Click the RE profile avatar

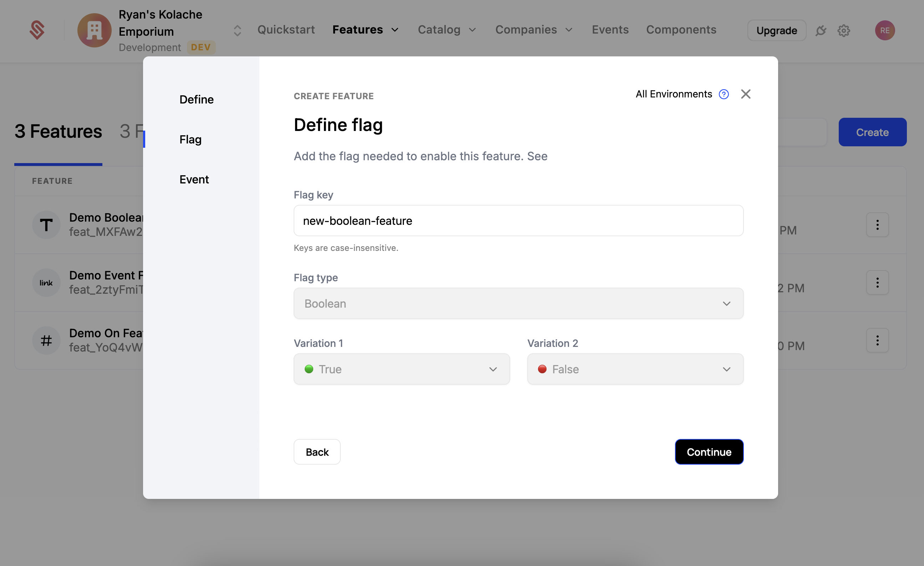885,30
